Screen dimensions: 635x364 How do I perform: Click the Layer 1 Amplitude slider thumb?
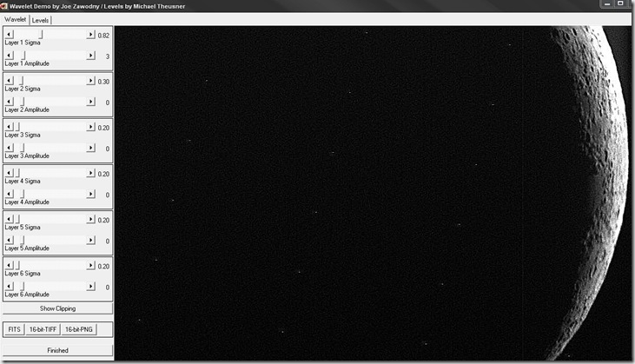coord(23,56)
